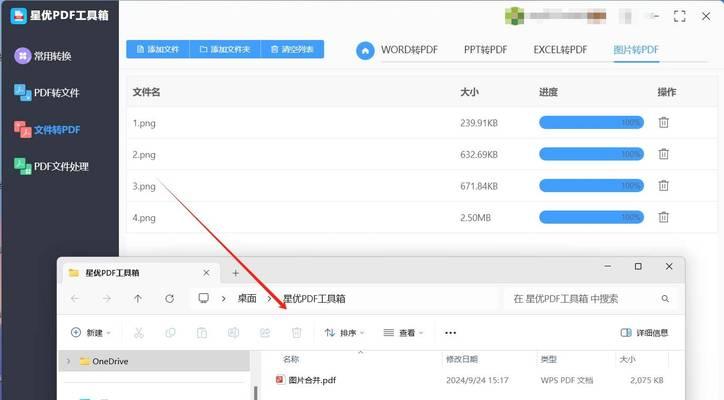
Task: Expand the chevron after 桌面 in address bar
Action: (269, 299)
